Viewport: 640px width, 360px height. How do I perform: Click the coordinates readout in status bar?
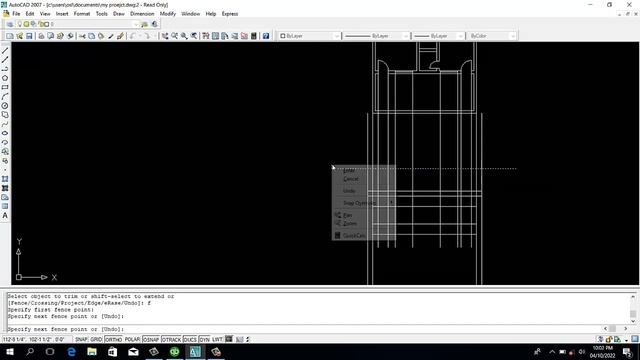(37, 339)
